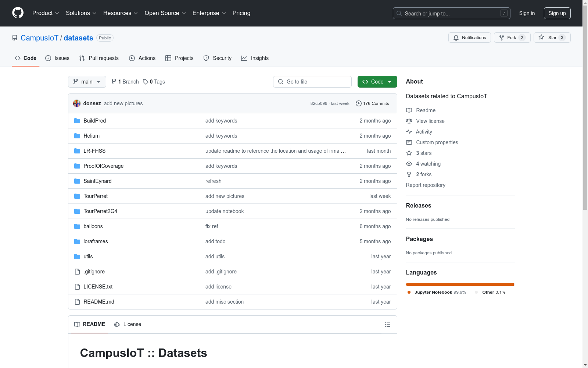Open donsez's avatar image
Screen dimensions: 588x368
point(77,103)
